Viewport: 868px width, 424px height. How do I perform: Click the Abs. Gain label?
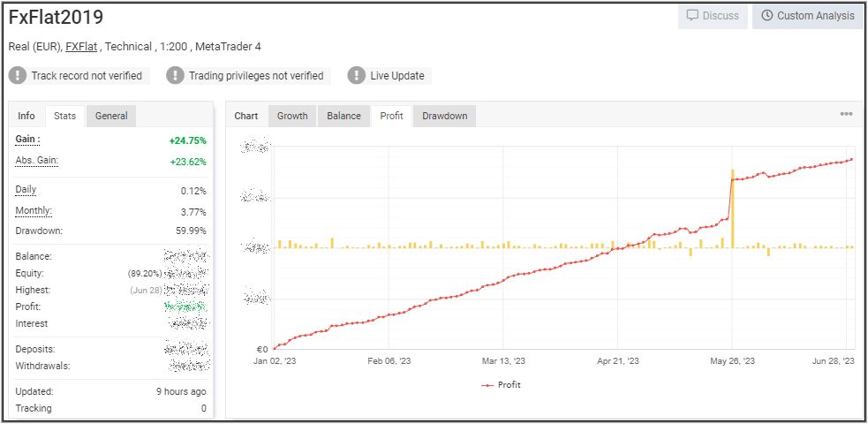click(x=37, y=160)
